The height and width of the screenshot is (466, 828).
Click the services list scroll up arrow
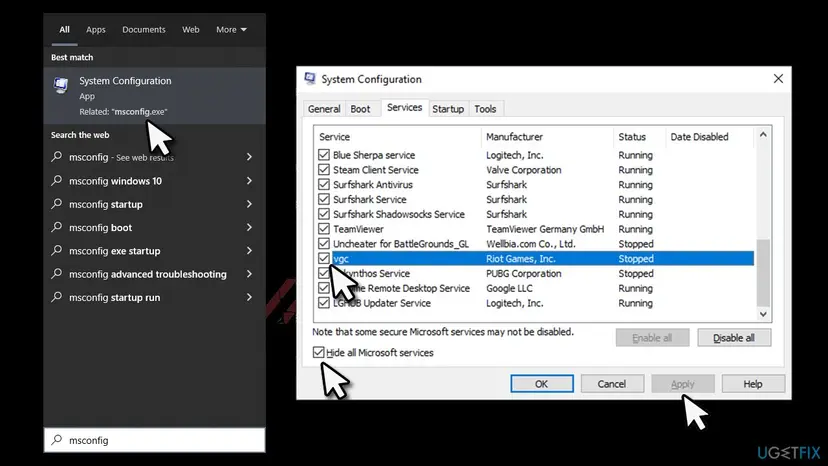tap(763, 135)
